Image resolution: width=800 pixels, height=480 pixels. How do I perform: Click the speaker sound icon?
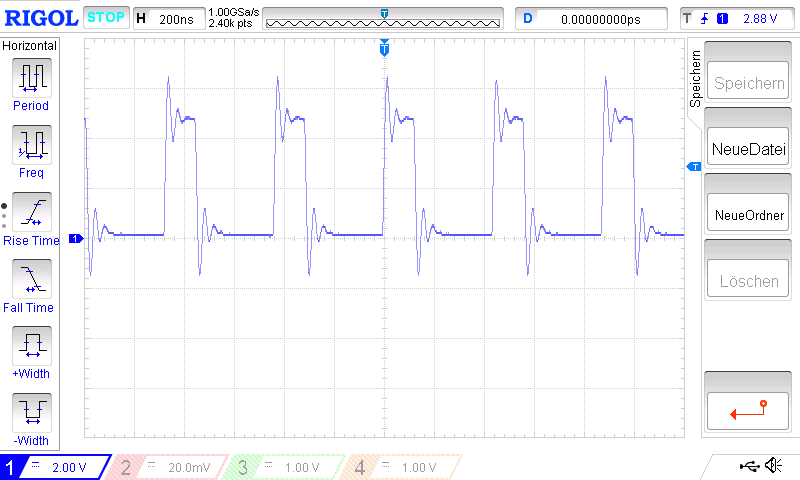pos(772,465)
